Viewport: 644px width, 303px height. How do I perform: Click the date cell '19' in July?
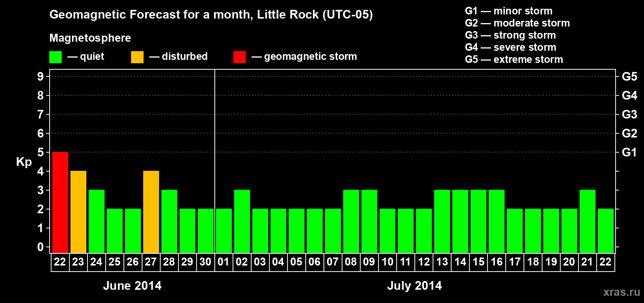coord(551,262)
